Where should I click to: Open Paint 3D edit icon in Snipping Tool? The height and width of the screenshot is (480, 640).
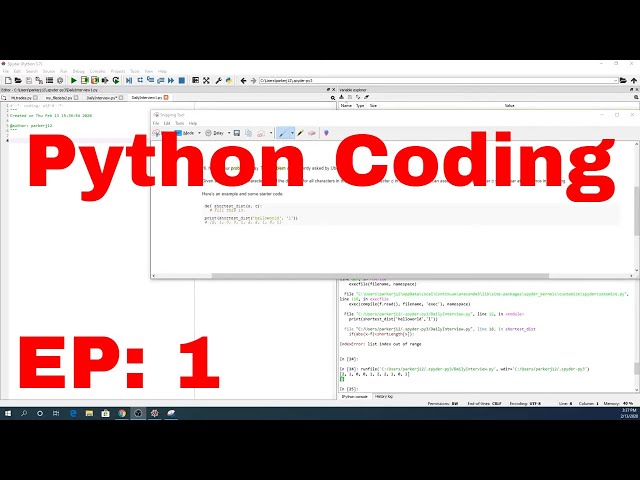pos(326,133)
